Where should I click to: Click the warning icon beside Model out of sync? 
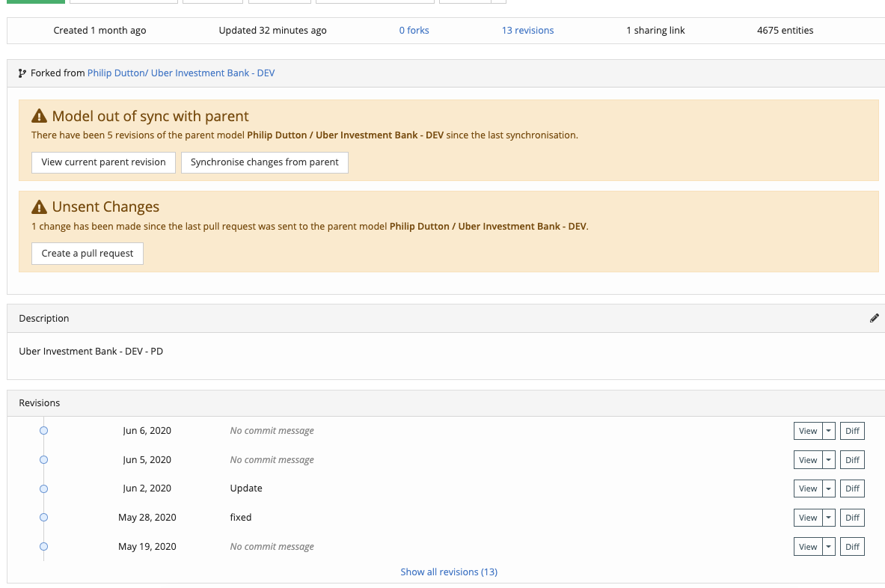39,116
